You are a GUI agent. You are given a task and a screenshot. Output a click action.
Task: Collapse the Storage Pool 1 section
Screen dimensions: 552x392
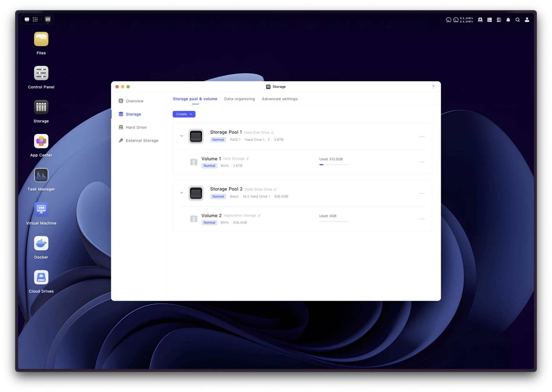click(182, 136)
